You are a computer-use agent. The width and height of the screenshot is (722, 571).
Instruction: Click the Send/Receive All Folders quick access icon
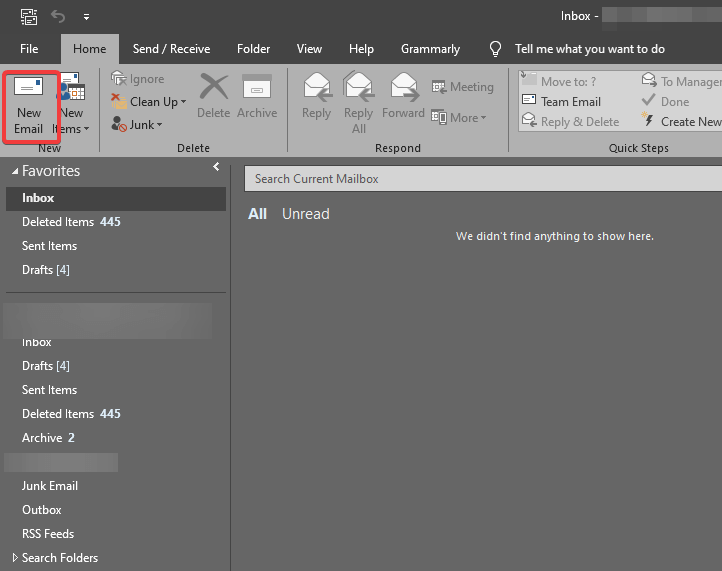click(x=29, y=17)
